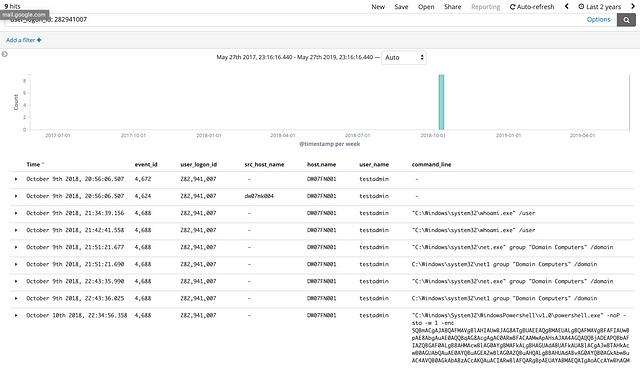640x369 pixels.
Task: Expand the 20:56:06.507 row with event 4,672
Action: (16, 179)
